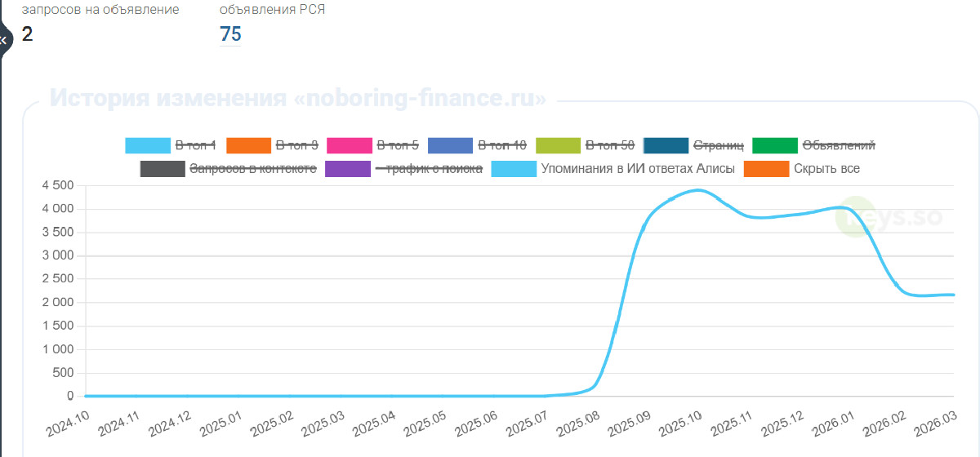Open the РСЯ ads count link 75

click(230, 34)
